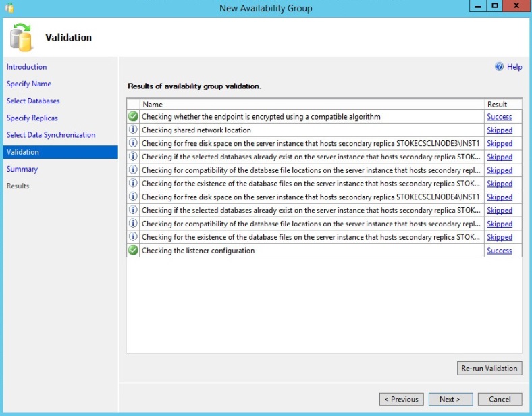Open the Introduction wizard page
The width and height of the screenshot is (532, 416).
pyautogui.click(x=26, y=67)
